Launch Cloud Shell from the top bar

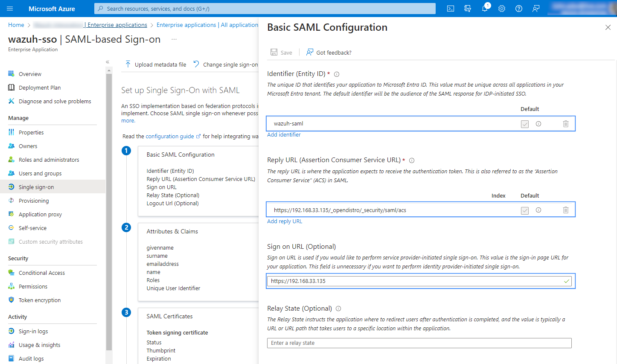pyautogui.click(x=451, y=9)
